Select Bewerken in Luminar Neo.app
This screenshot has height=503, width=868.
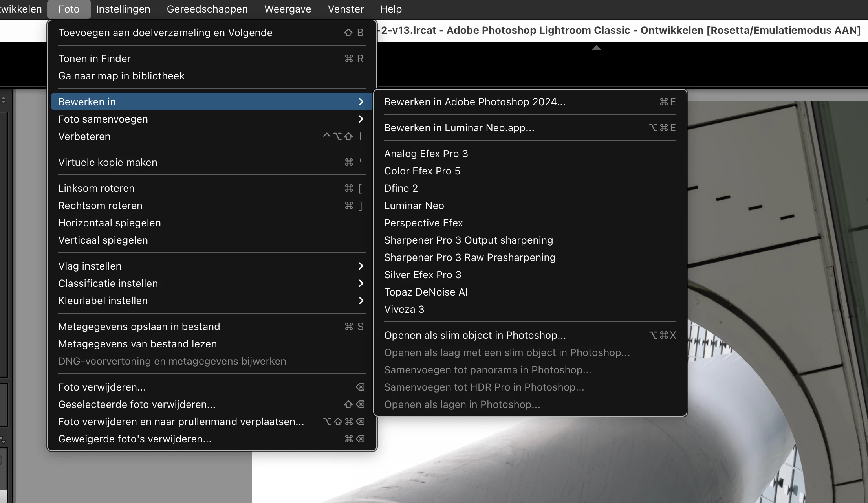click(459, 128)
